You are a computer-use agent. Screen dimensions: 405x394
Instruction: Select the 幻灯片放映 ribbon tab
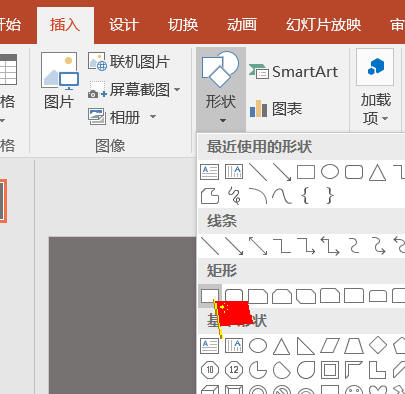323,25
